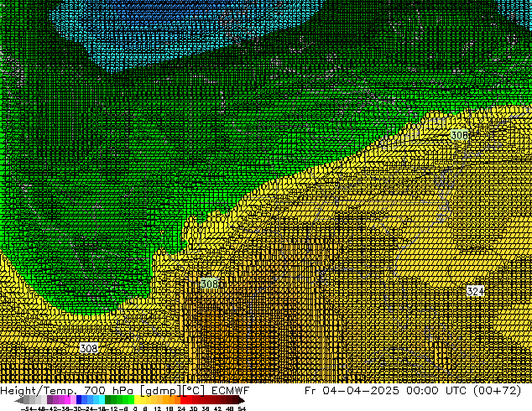Click the grey left arrow of the color legend
The image size is (532, 411).
(18, 400)
